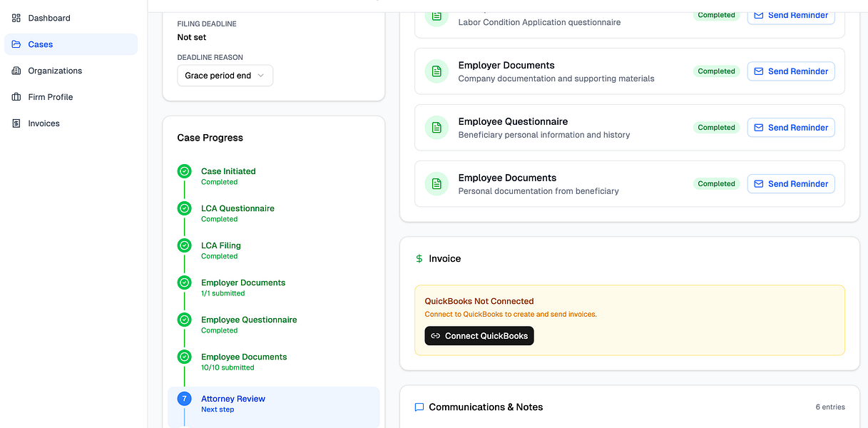Screen dimensions: 868x428
Task: Click the Labor Condition Application Completed badge
Action: tap(716, 15)
